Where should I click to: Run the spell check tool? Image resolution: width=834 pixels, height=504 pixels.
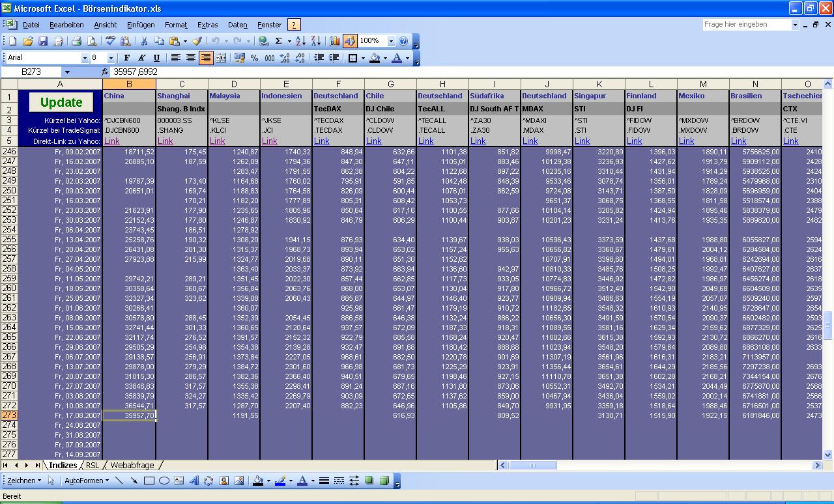coord(110,41)
